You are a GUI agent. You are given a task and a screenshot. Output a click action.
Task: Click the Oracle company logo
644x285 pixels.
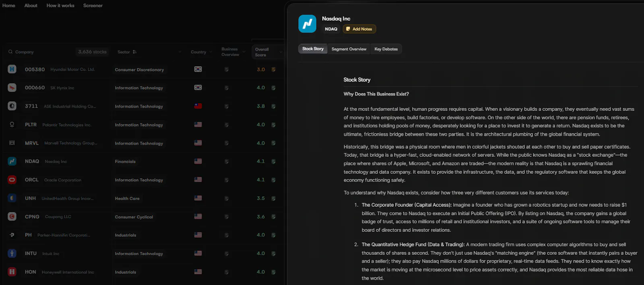pyautogui.click(x=12, y=180)
